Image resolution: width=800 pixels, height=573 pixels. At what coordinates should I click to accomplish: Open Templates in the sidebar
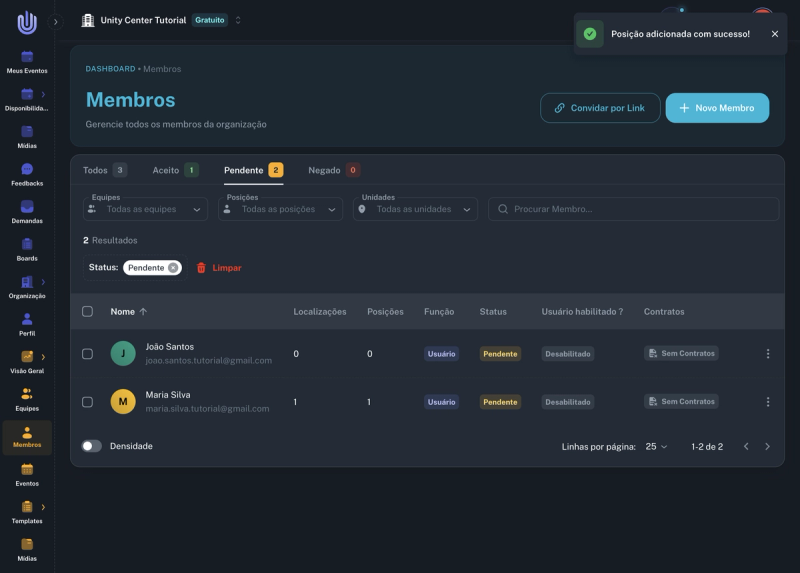27,513
